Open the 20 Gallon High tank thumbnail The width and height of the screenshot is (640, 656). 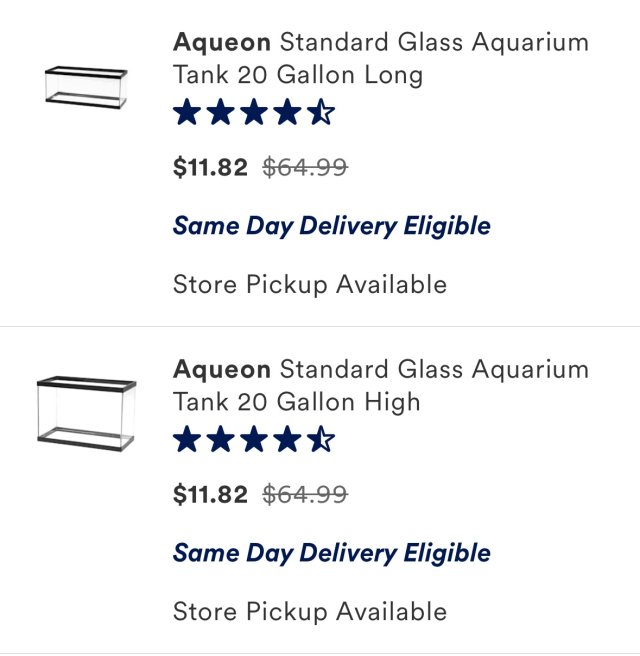tap(87, 414)
